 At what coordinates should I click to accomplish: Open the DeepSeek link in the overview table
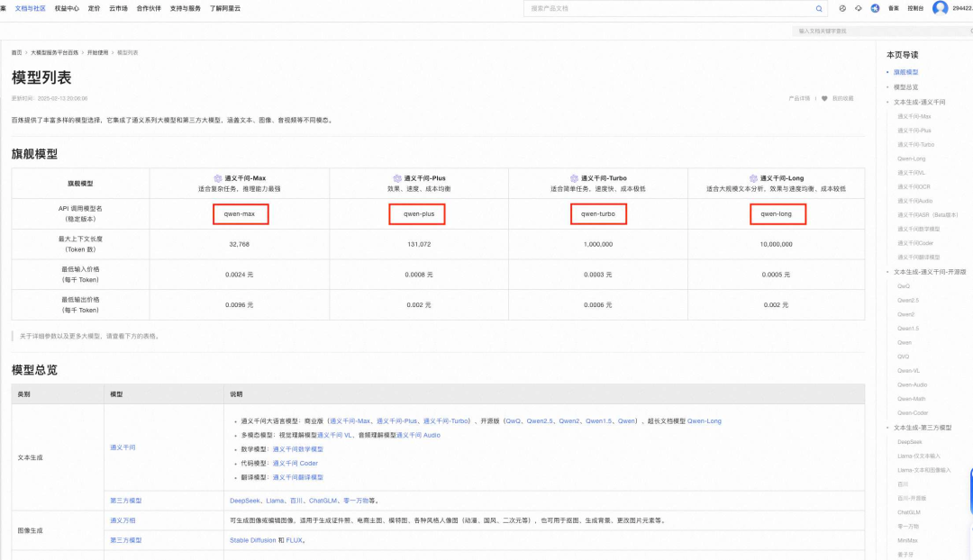[245, 501]
